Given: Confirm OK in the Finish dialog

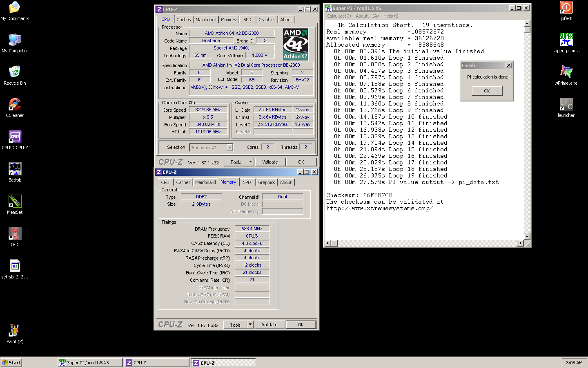Looking at the screenshot, I should (x=487, y=91).
